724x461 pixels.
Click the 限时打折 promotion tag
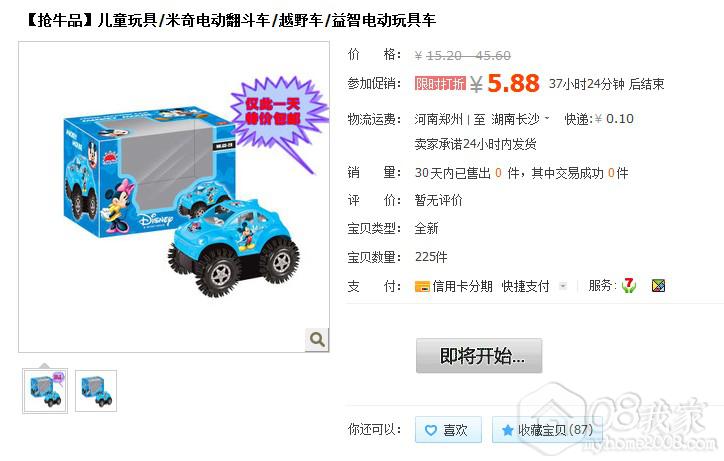pyautogui.click(x=440, y=84)
